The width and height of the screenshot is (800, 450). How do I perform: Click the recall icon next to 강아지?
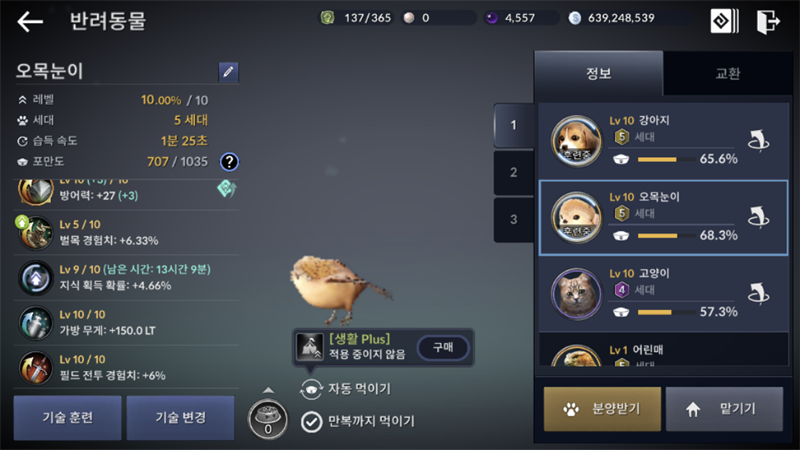tap(758, 141)
